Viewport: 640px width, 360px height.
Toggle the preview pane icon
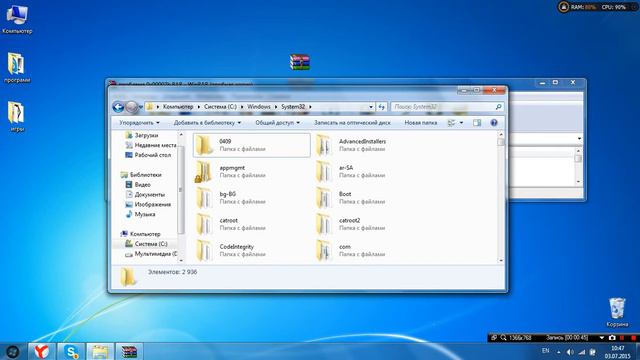[477, 123]
